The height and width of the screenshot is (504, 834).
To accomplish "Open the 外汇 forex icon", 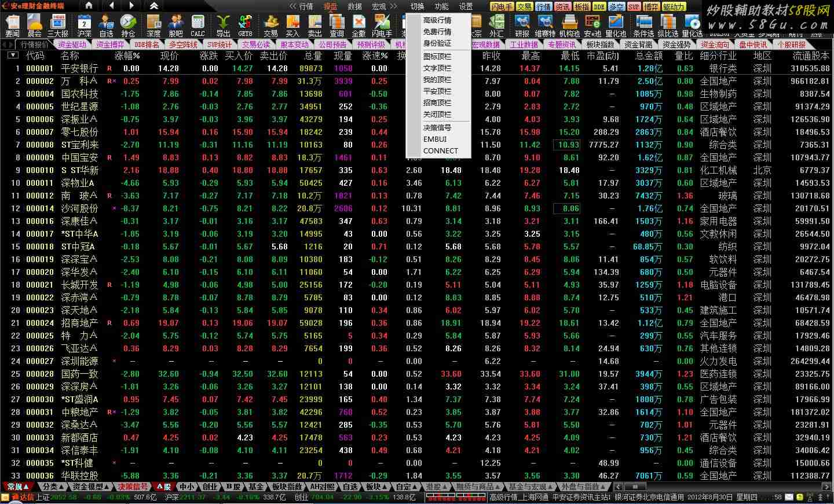I will [496, 26].
